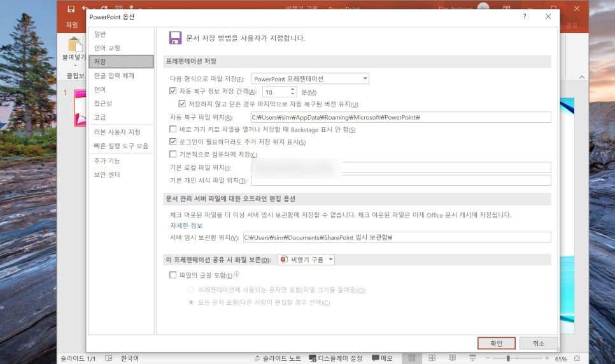Click the Save icon in PowerPoint title bar
Screen dimensions: 615x364
pos(71,9)
